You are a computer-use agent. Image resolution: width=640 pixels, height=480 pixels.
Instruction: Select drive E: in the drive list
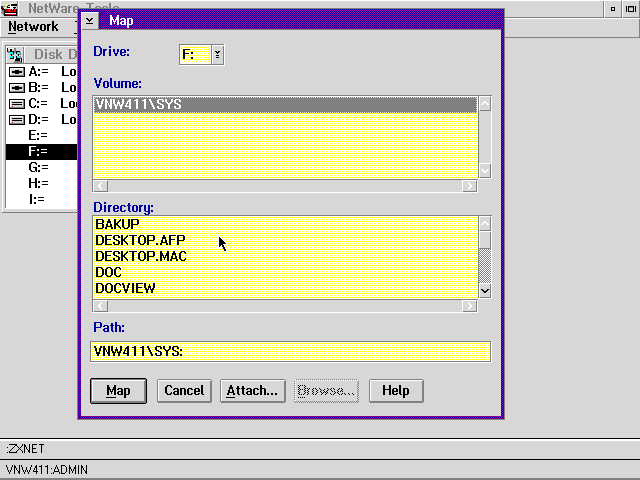click(x=42, y=136)
